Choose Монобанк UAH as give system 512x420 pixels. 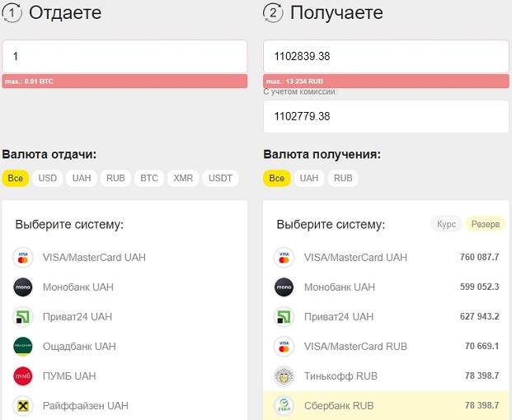click(124, 287)
